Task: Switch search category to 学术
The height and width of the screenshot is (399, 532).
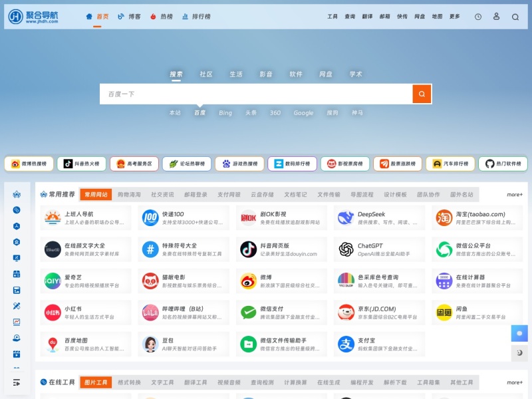Action: point(356,74)
